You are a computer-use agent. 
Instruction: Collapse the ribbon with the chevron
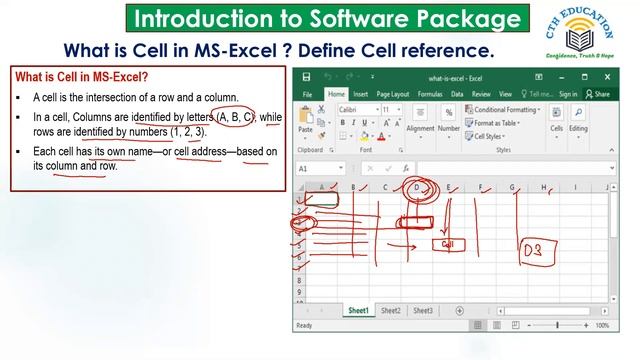pyautogui.click(x=611, y=150)
